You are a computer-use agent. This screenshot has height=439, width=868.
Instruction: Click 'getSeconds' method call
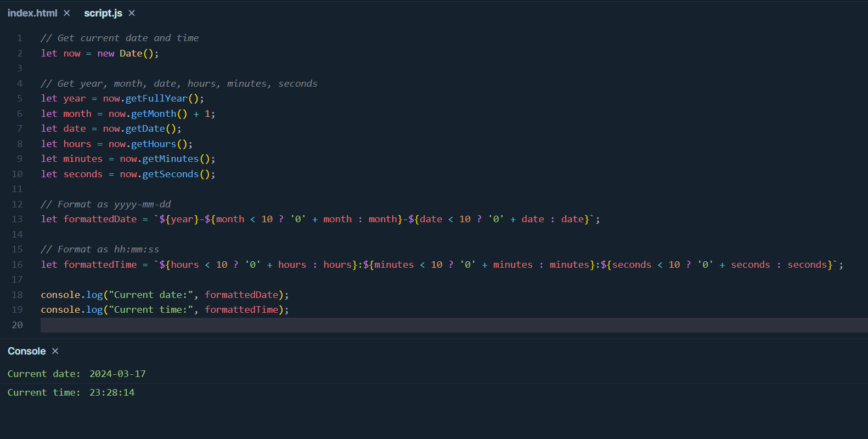click(171, 174)
